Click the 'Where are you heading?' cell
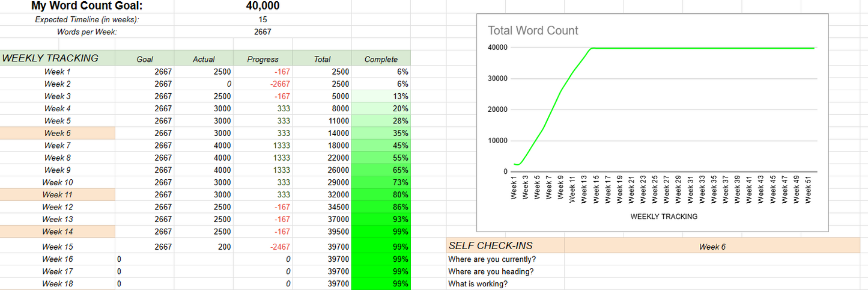Viewport: 868px width, 290px height. point(505,271)
